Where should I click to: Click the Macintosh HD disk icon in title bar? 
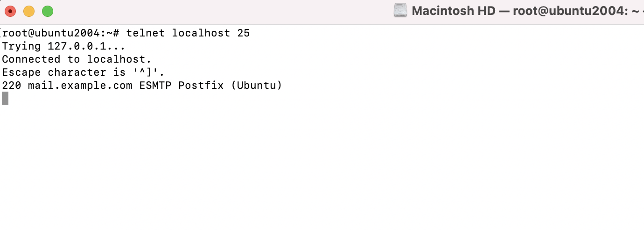(400, 11)
